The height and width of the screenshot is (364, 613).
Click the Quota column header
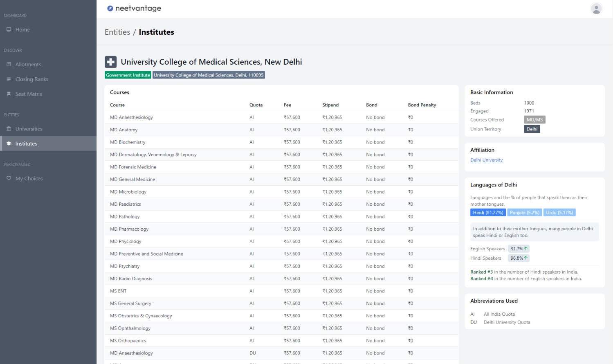click(256, 105)
